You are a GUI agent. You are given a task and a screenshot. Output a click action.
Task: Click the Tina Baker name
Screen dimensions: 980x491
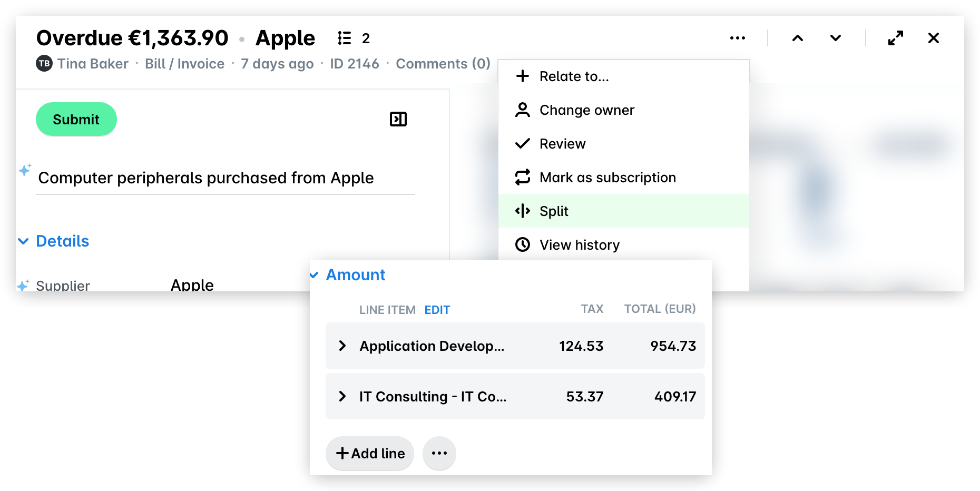click(93, 63)
